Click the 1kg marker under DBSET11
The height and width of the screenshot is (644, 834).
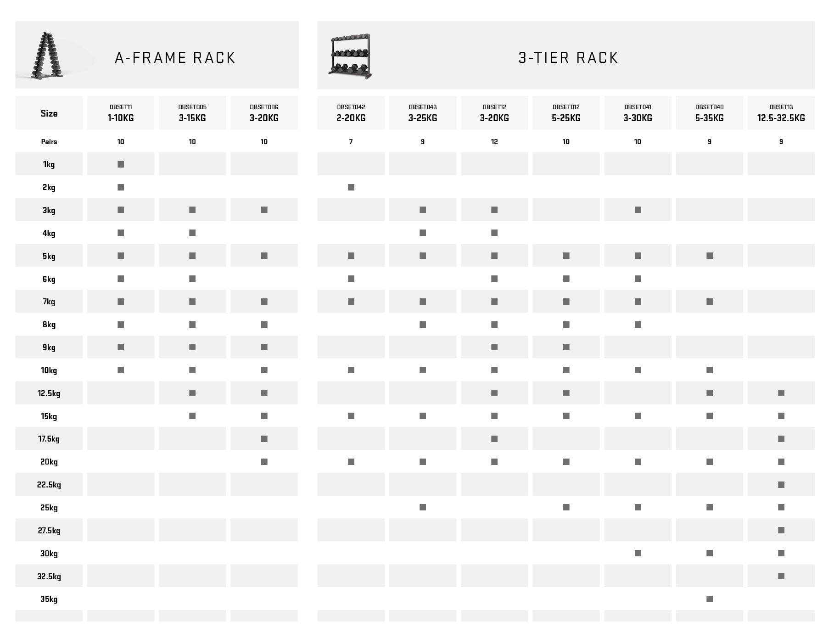pyautogui.click(x=121, y=164)
